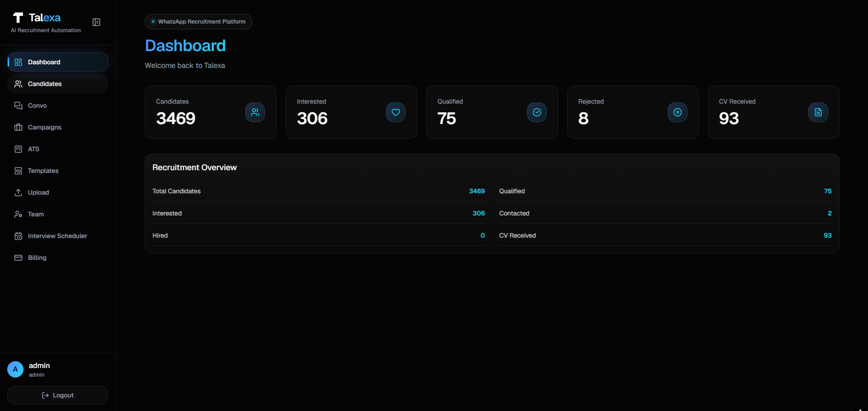Click the Hired row label
The height and width of the screenshot is (411, 868).
(160, 235)
